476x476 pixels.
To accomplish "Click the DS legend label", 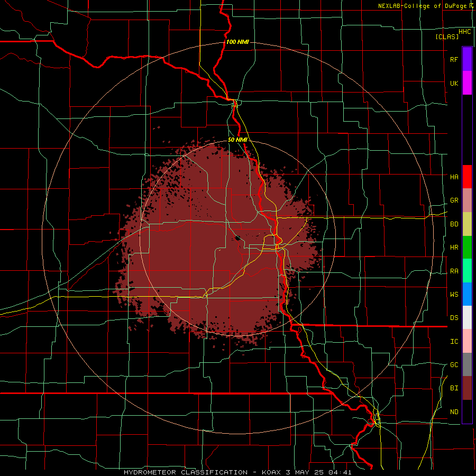I will coord(454,317).
